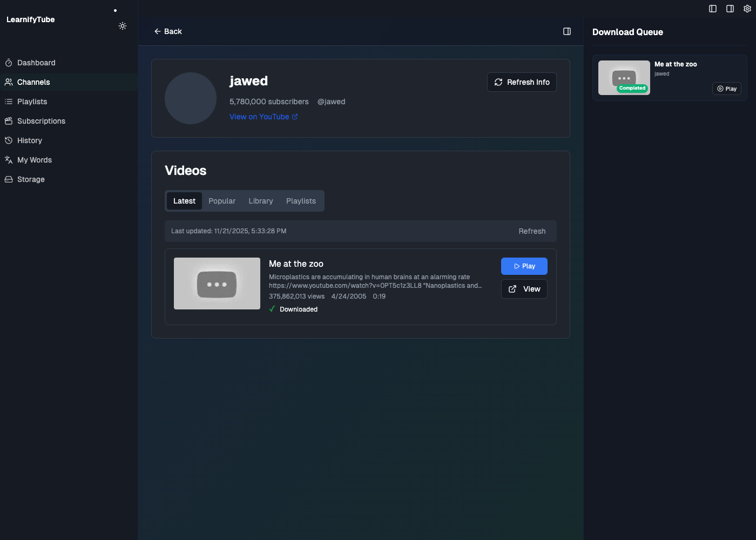The image size is (756, 540).
Task: Open the Library tab under Videos
Action: coord(261,200)
